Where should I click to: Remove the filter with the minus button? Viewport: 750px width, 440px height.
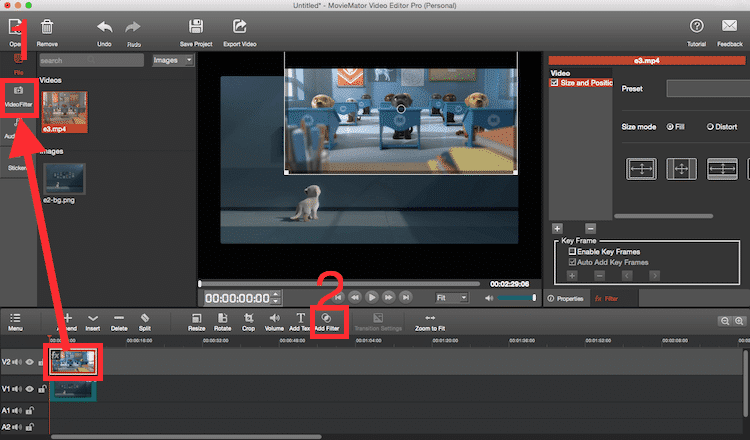(590, 229)
